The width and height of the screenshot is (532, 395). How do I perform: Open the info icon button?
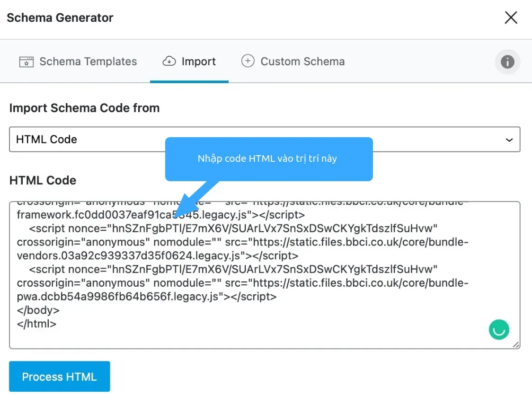coord(507,61)
